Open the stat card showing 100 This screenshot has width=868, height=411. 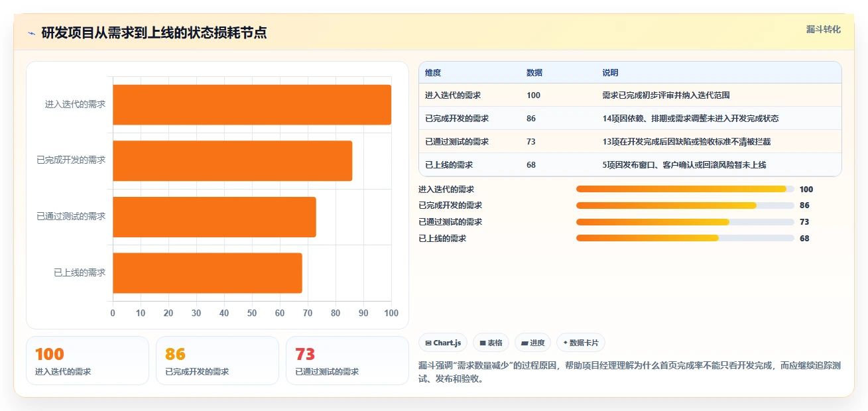point(88,361)
